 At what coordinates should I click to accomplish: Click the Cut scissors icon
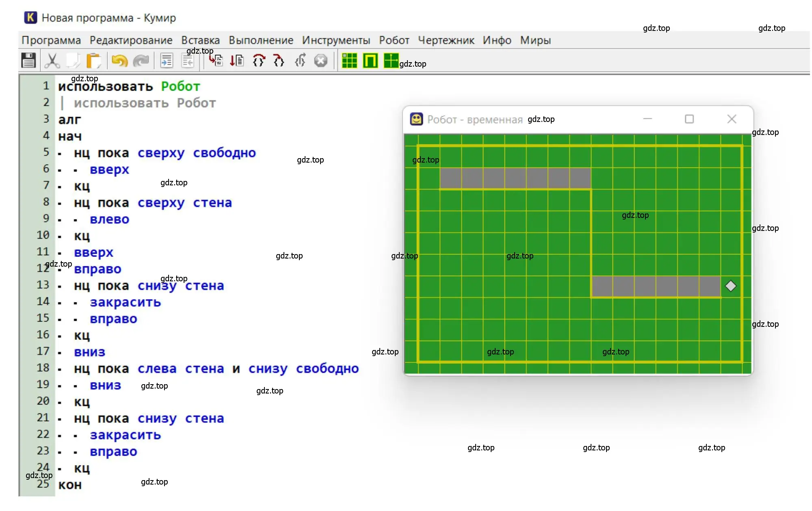pyautogui.click(x=52, y=61)
